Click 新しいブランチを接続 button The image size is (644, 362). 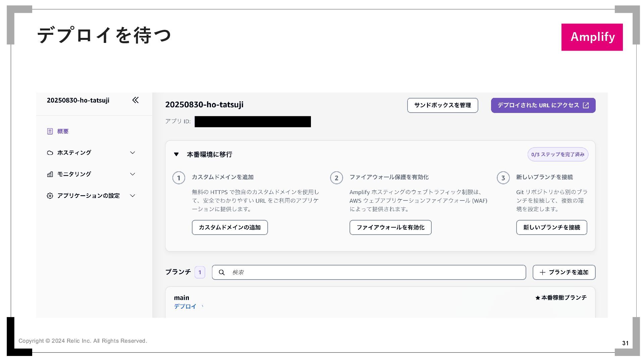pos(552,227)
